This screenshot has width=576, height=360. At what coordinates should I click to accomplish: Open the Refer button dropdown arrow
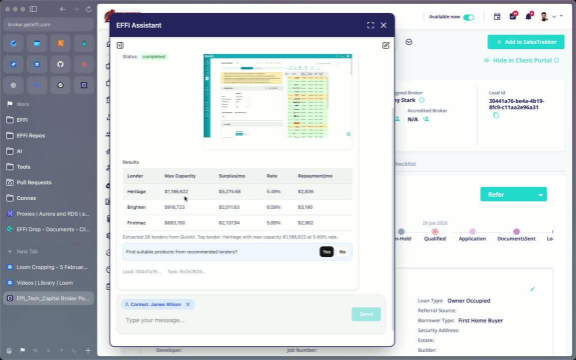click(540, 194)
